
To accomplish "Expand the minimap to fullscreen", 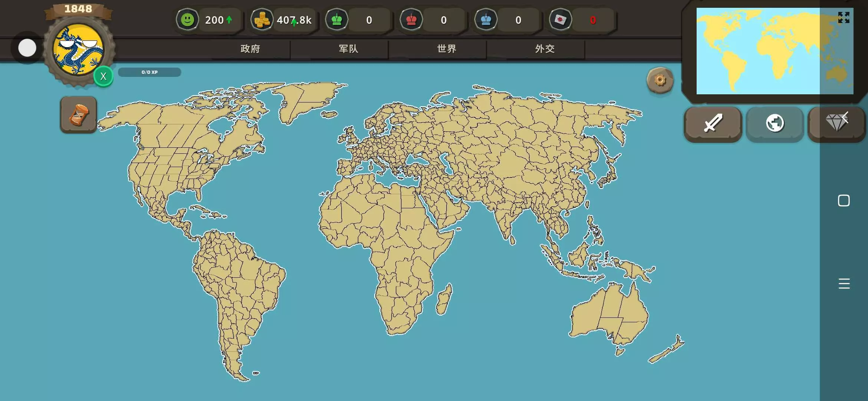I will point(844,17).
